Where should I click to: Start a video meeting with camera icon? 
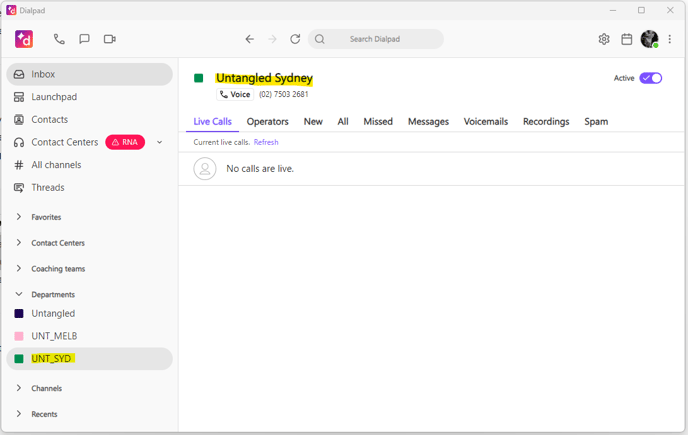(x=110, y=39)
